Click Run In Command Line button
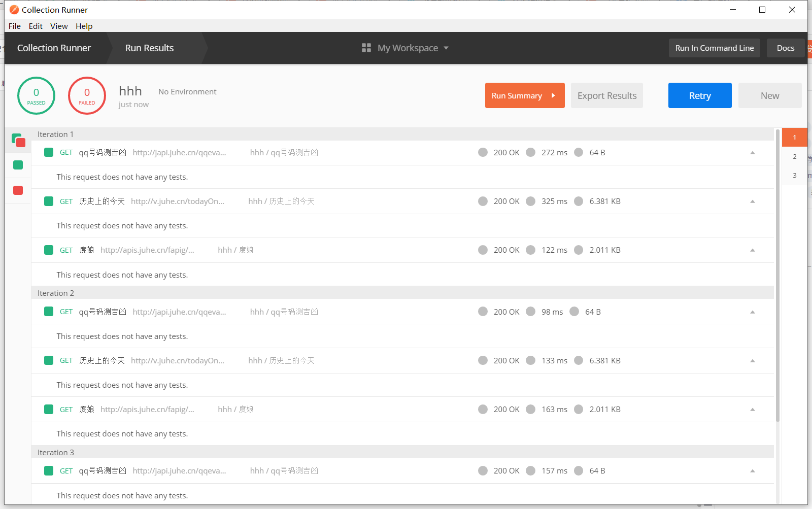The width and height of the screenshot is (812, 509). tap(715, 48)
